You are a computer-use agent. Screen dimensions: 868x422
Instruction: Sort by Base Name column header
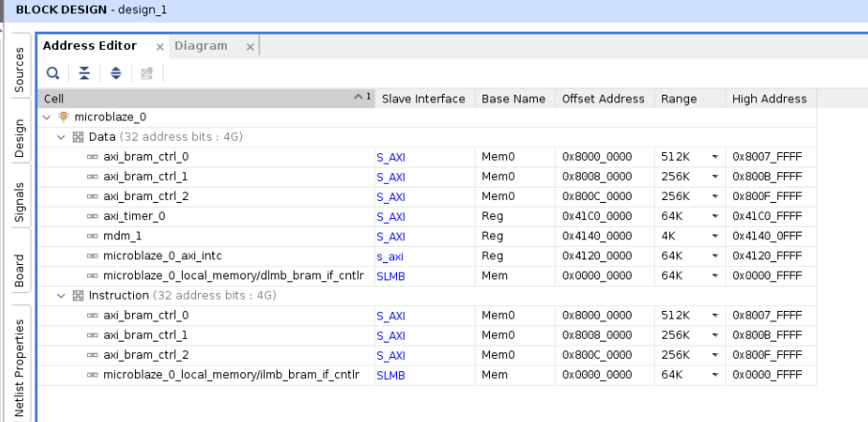(x=515, y=99)
